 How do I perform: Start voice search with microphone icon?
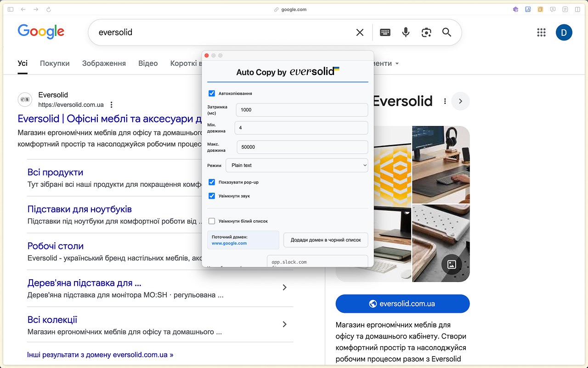pos(406,32)
